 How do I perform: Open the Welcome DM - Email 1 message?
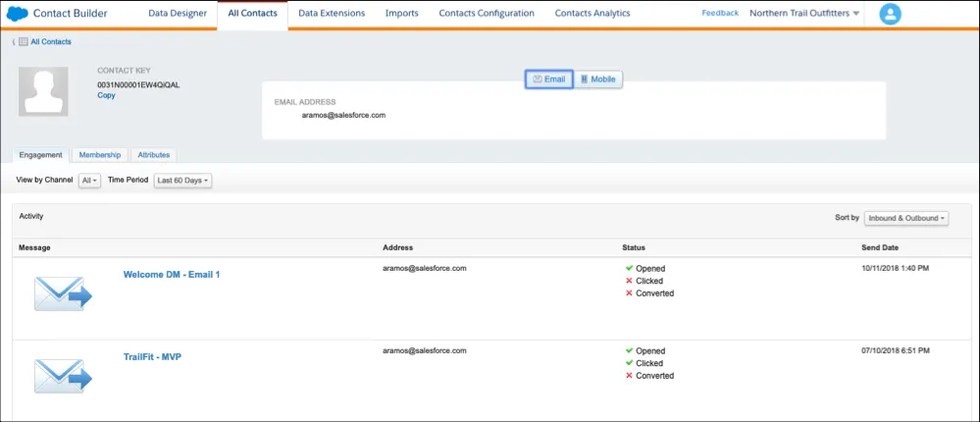[172, 275]
